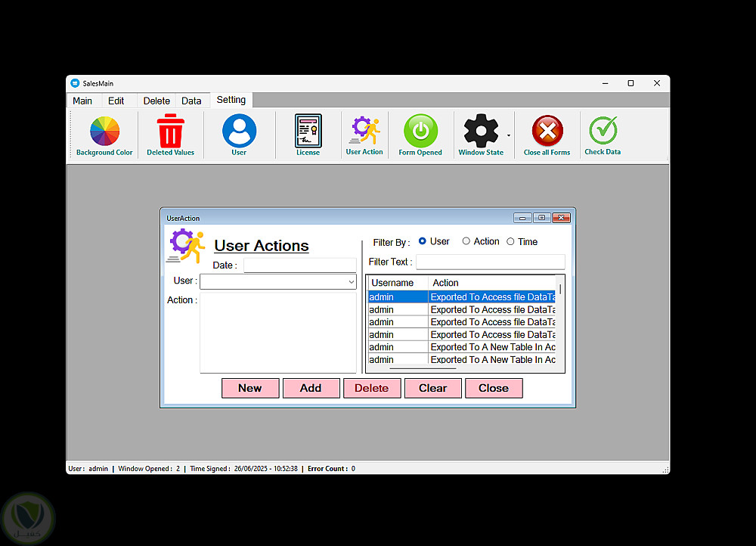Open the License certificate icon
Image resolution: width=756 pixels, height=546 pixels.
[x=308, y=135]
